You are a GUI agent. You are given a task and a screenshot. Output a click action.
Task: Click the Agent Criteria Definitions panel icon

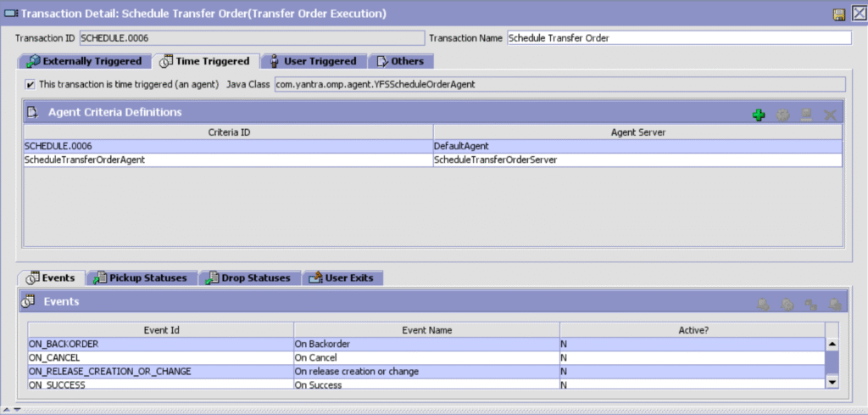click(x=33, y=113)
